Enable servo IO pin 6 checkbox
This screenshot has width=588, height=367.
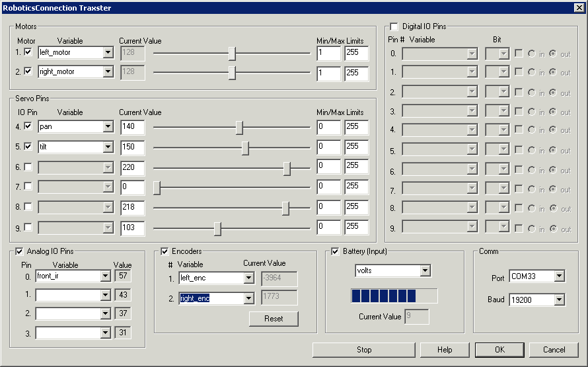(x=28, y=167)
